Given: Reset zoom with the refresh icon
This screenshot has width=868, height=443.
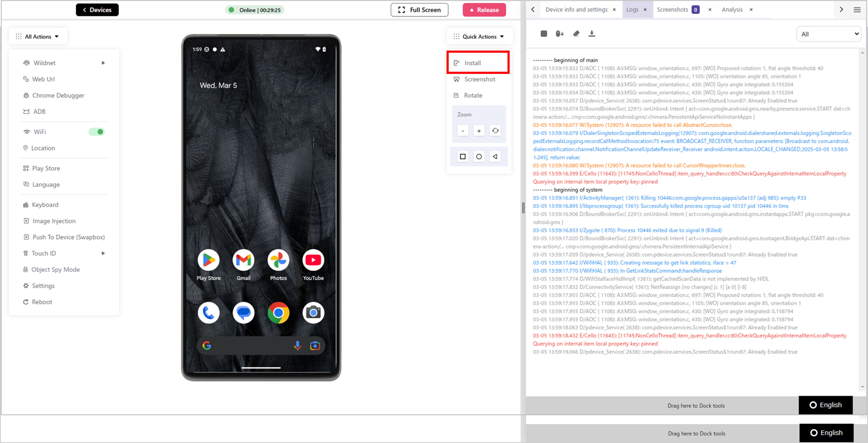Looking at the screenshot, I should click(495, 131).
